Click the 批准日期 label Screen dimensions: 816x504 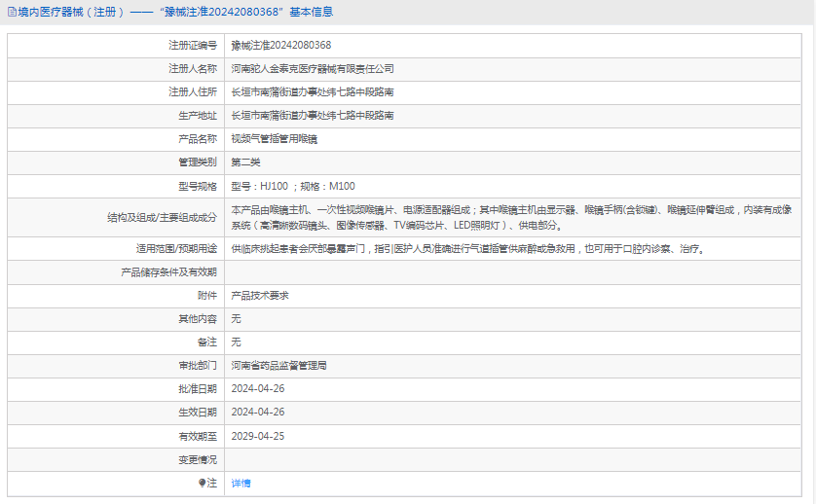pyautogui.click(x=198, y=389)
